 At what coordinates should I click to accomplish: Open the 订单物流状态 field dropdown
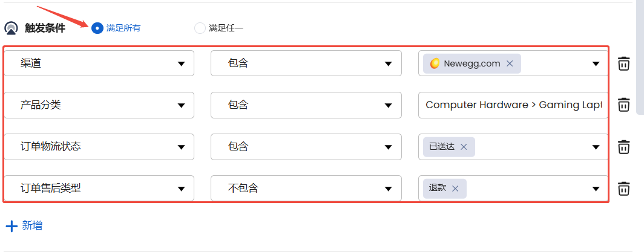(x=99, y=147)
